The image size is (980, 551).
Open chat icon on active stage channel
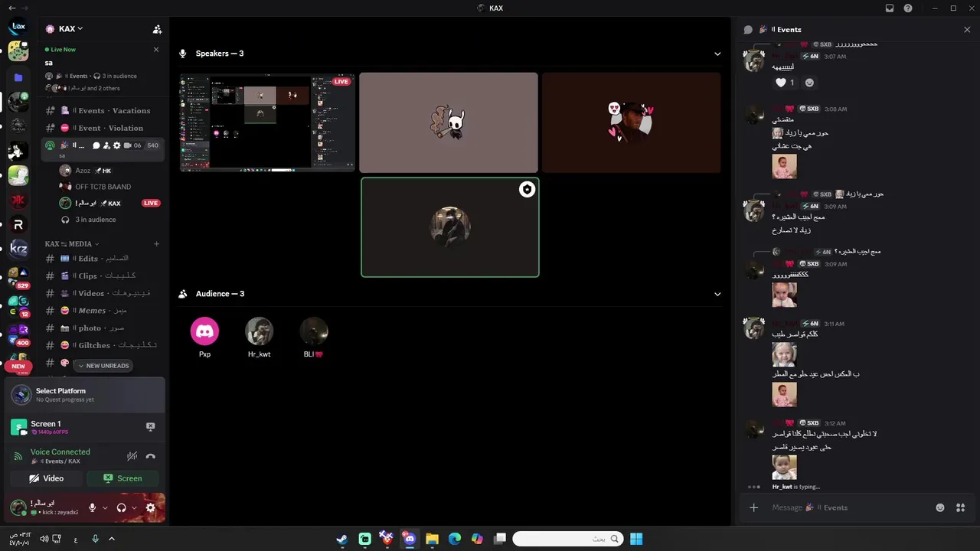(x=96, y=145)
